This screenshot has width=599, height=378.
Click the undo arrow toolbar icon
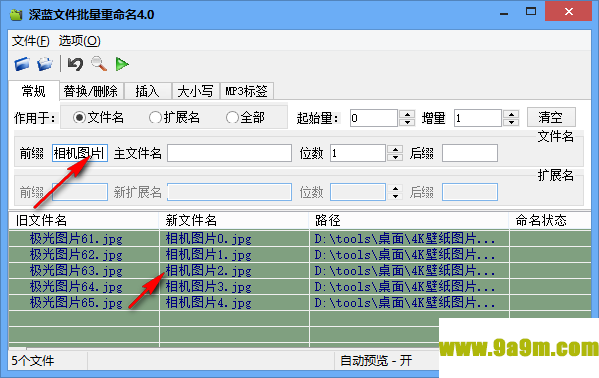75,64
